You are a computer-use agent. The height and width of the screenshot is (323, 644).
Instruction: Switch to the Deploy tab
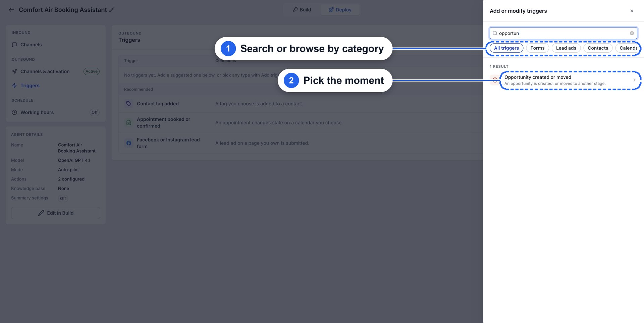340,10
